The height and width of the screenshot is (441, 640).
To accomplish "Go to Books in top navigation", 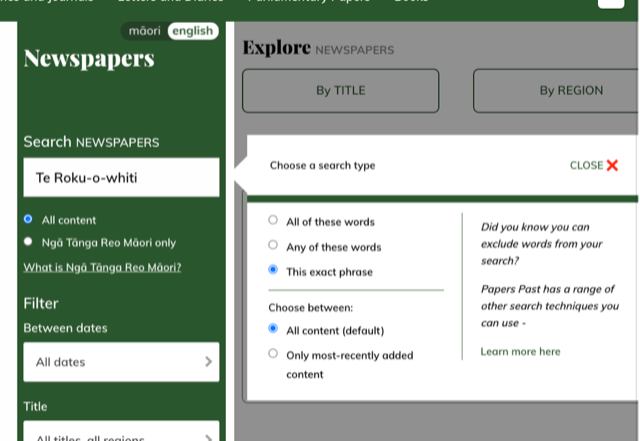I will 411,2.
